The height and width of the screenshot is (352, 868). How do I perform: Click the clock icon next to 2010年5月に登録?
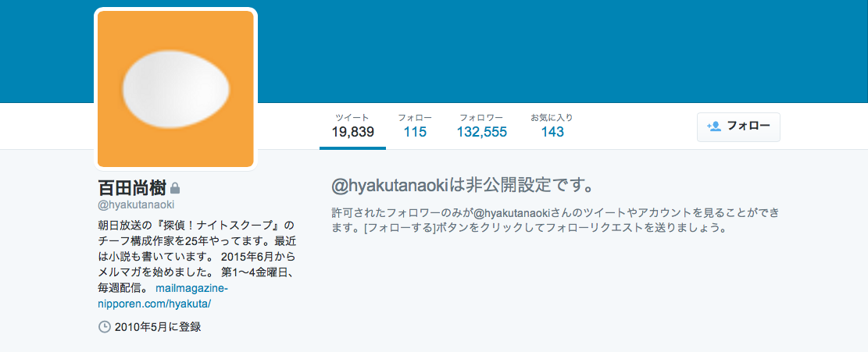[104, 326]
